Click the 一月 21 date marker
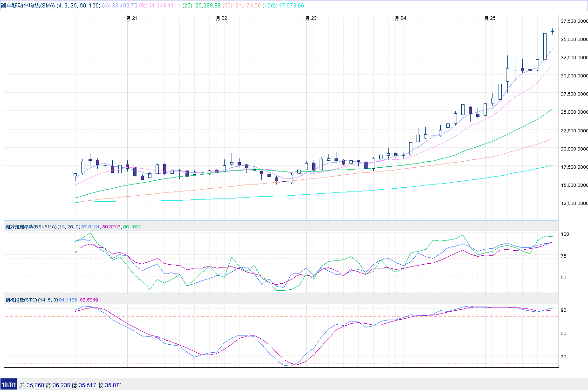 tap(129, 18)
